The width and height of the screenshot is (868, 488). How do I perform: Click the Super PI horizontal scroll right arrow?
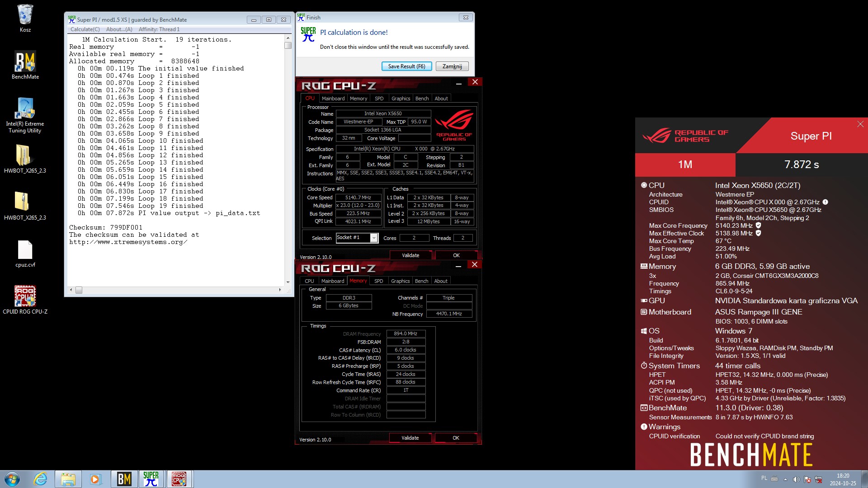[280, 290]
